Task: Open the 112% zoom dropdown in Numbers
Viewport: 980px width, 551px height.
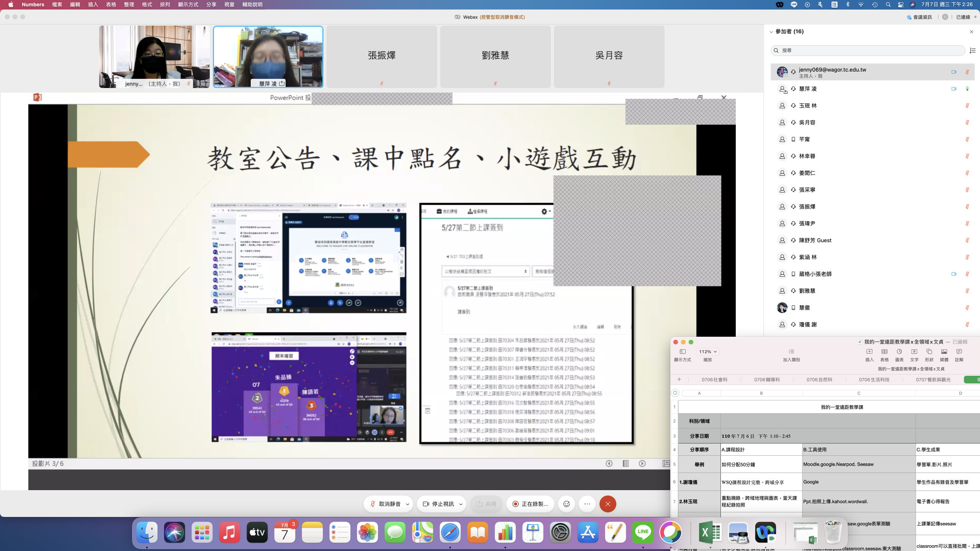Action: [x=707, y=352]
